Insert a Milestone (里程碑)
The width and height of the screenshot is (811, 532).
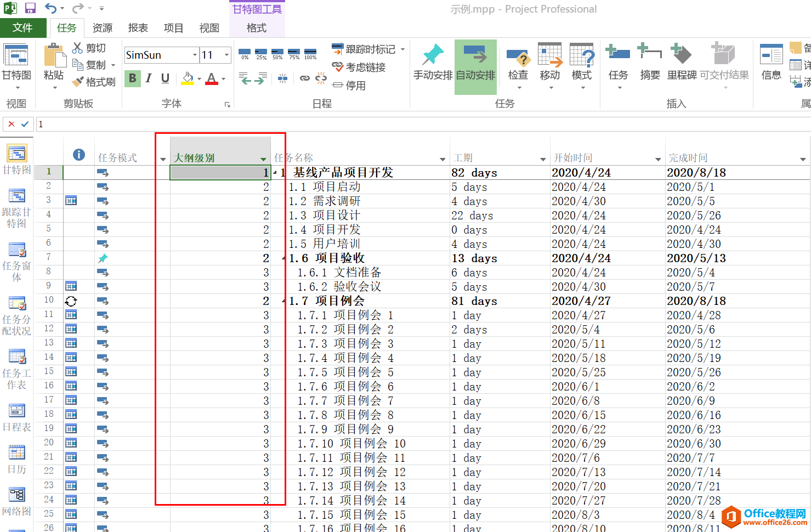pyautogui.click(x=682, y=61)
